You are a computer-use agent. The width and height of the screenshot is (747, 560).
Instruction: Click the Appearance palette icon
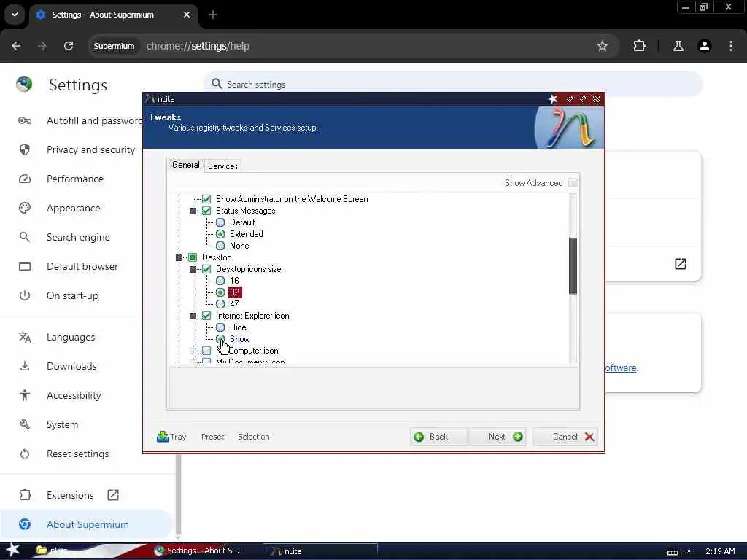tap(25, 208)
